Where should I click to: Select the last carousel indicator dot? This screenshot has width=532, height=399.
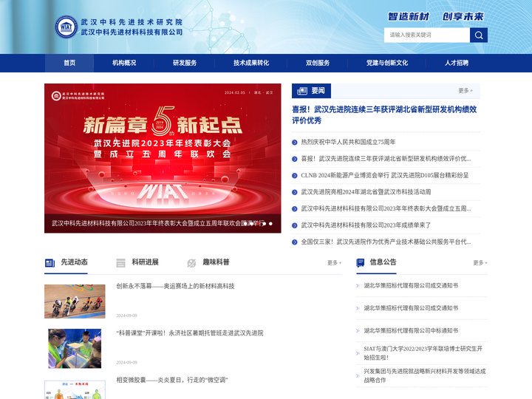tap(270, 224)
